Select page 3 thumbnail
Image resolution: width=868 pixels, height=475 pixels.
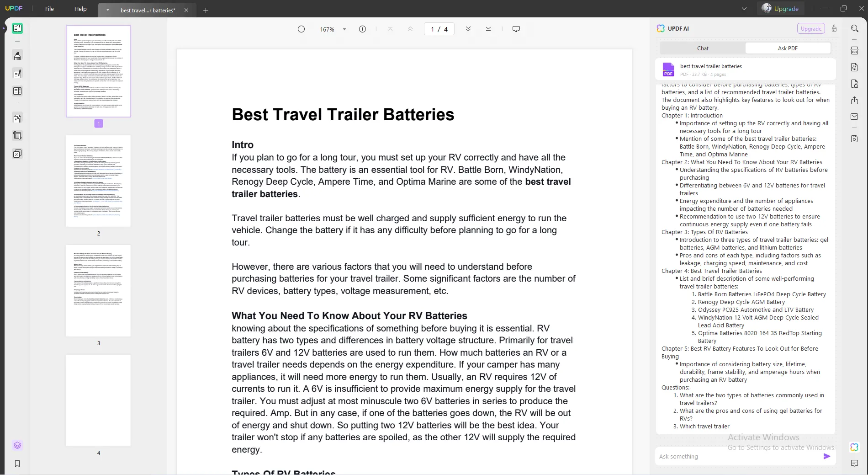[98, 291]
